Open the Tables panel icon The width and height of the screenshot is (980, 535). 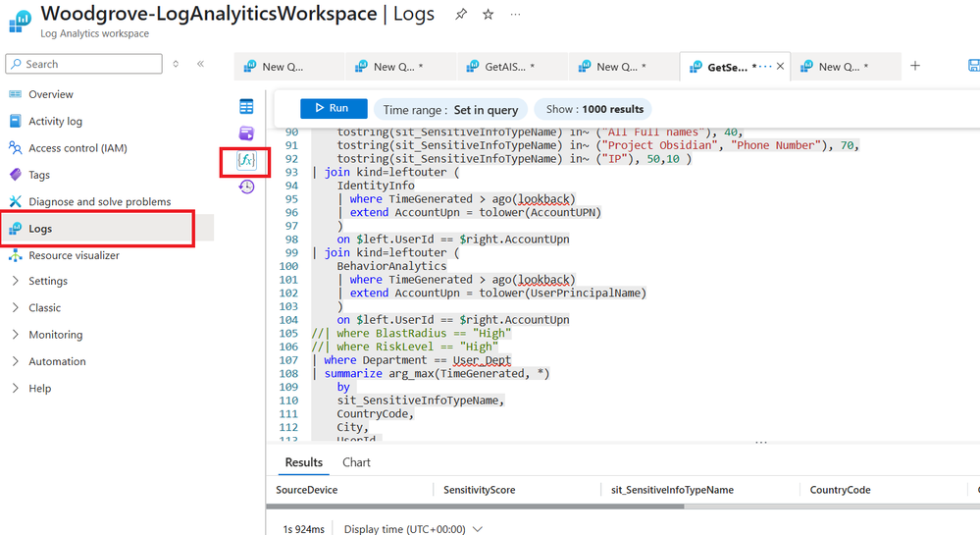coord(246,106)
